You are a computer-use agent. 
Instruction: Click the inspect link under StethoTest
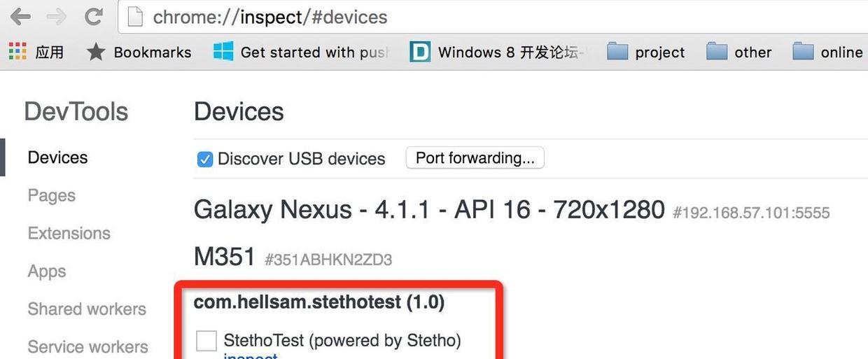250,356
